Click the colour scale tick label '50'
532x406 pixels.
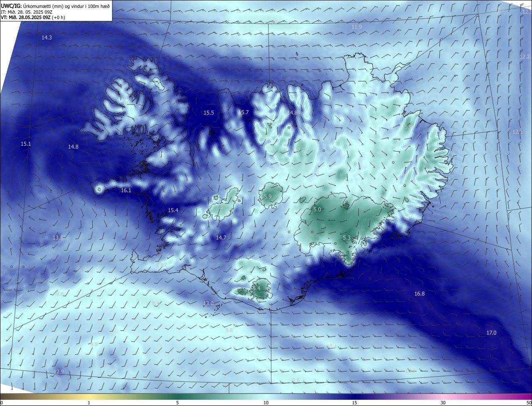(x=529, y=403)
